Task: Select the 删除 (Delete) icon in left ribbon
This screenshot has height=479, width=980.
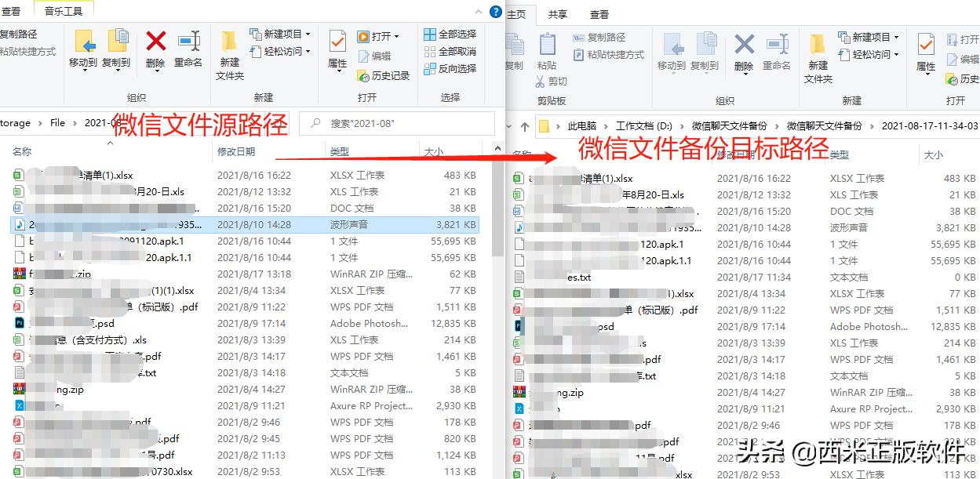Action: tap(155, 52)
